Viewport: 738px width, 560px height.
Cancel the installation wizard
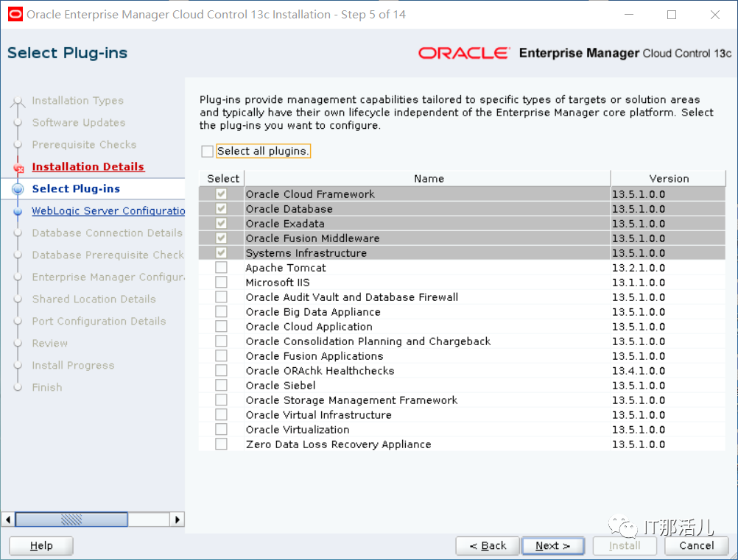[x=697, y=546]
